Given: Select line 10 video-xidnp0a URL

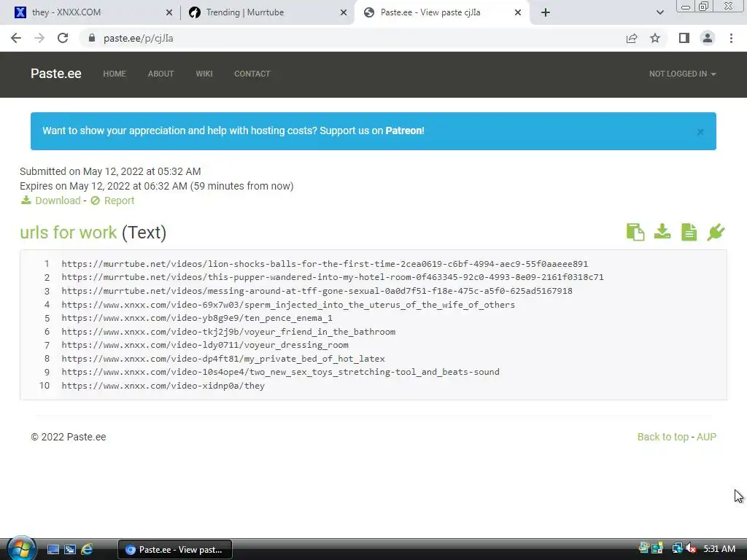Looking at the screenshot, I should click(x=163, y=386).
